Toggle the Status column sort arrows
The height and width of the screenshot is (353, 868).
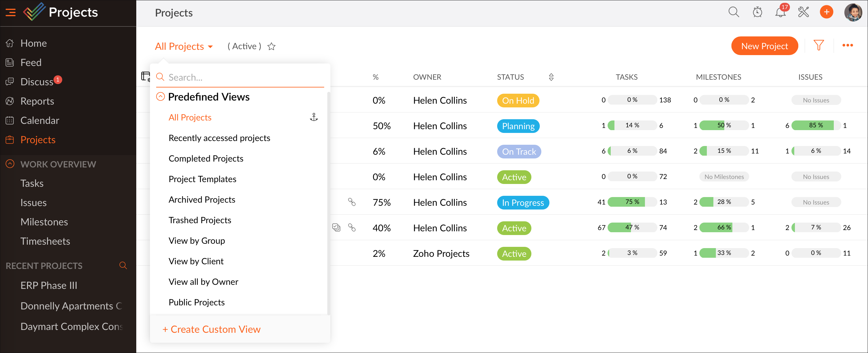[551, 77]
